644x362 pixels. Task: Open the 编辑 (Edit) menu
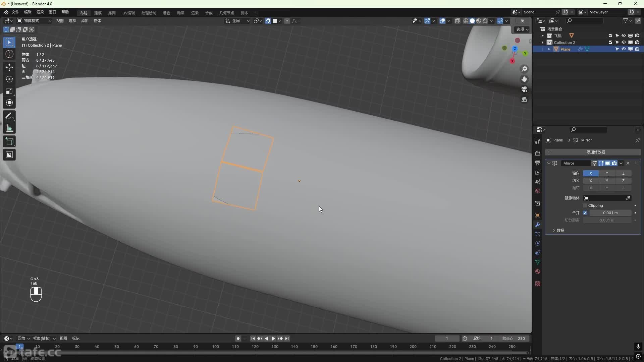click(28, 12)
